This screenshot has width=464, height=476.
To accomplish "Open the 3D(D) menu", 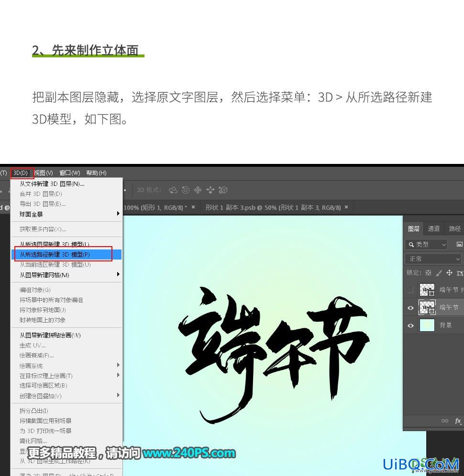I will click(21, 173).
